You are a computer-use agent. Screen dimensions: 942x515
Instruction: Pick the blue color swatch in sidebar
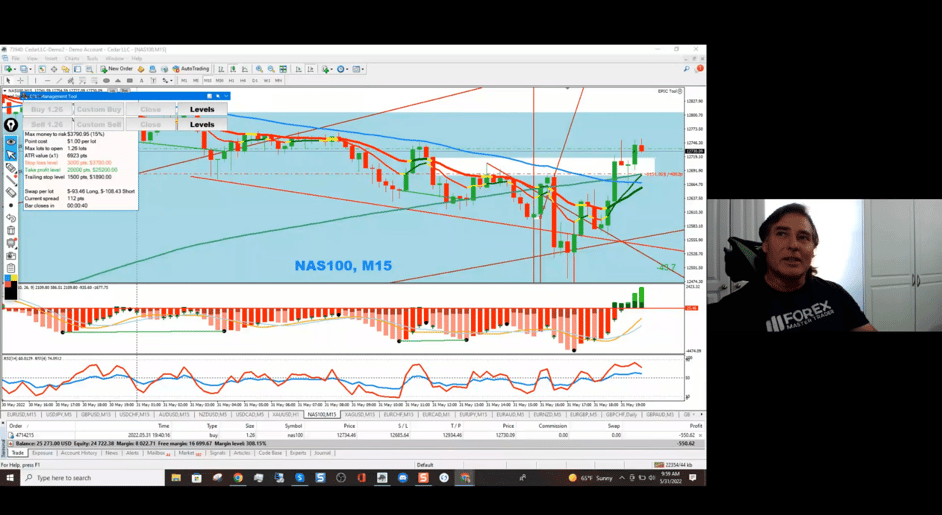tap(7, 278)
